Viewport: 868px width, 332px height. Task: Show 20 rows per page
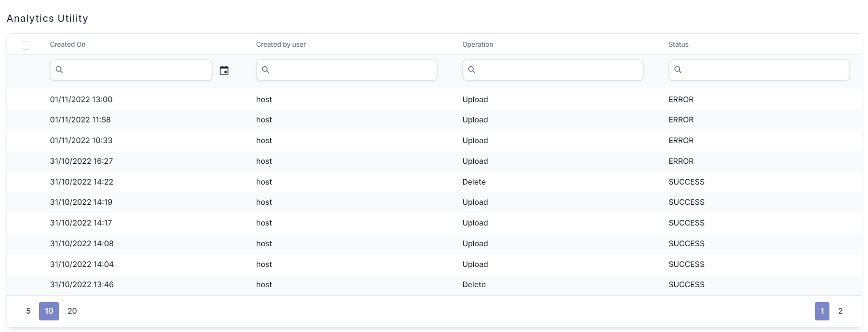coord(72,311)
